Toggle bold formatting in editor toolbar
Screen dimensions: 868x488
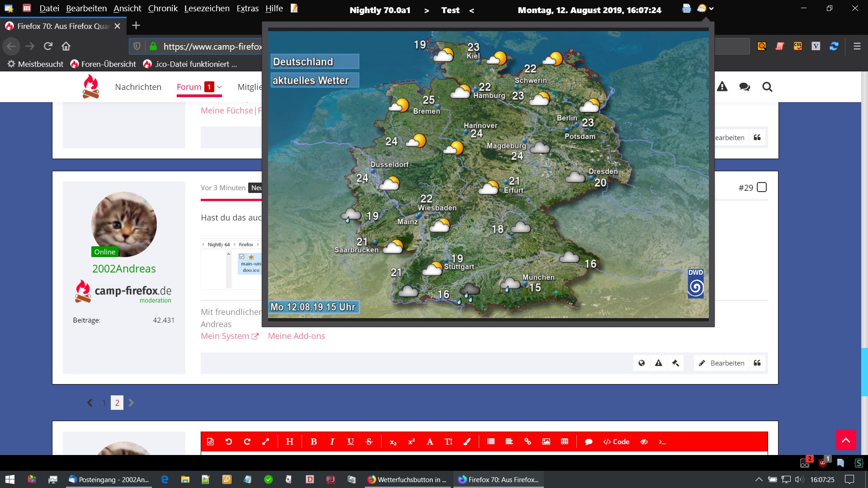click(314, 441)
